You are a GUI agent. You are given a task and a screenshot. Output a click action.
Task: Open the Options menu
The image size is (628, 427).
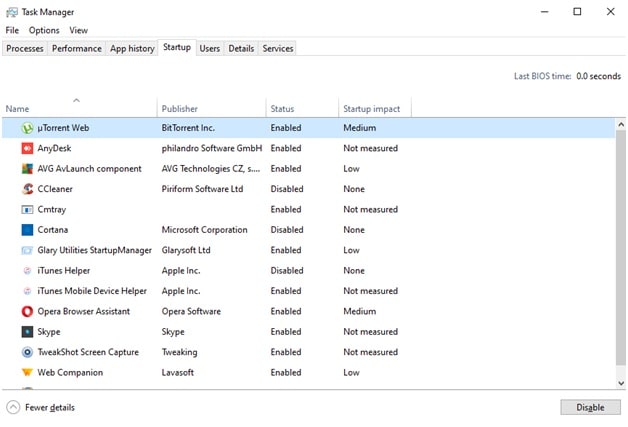point(44,30)
